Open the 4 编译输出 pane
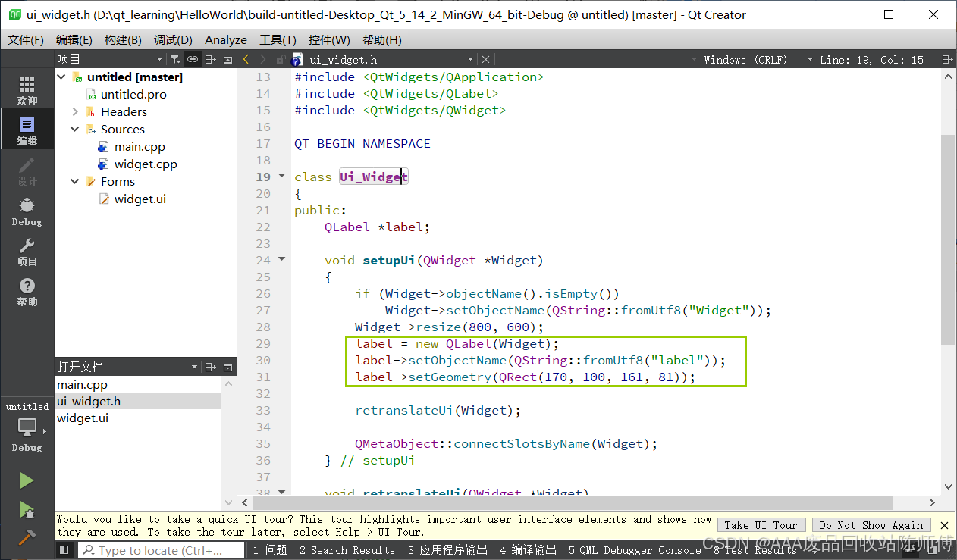Image resolution: width=957 pixels, height=560 pixels. tap(529, 550)
